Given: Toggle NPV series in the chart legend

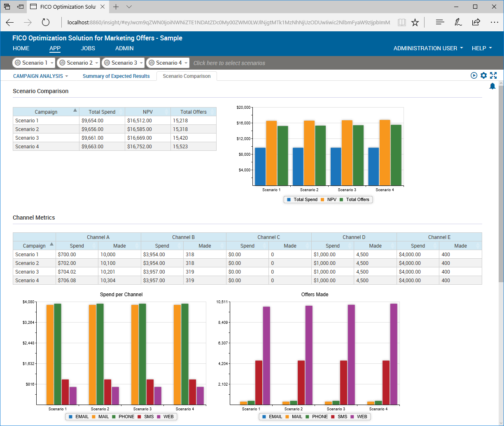Looking at the screenshot, I should (328, 199).
